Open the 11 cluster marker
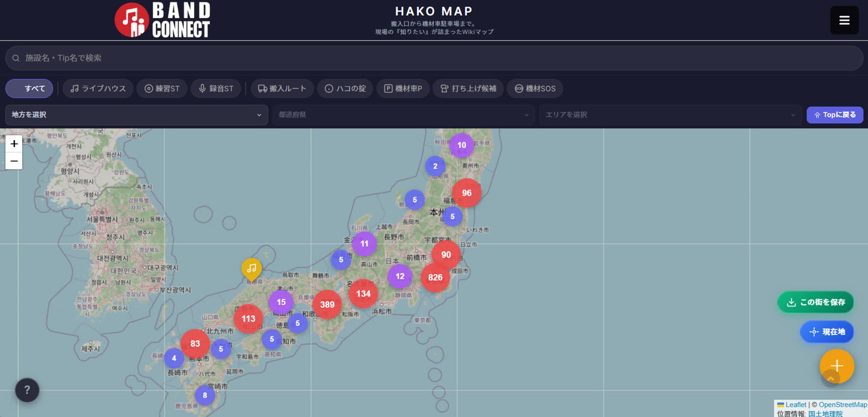 pyautogui.click(x=364, y=243)
